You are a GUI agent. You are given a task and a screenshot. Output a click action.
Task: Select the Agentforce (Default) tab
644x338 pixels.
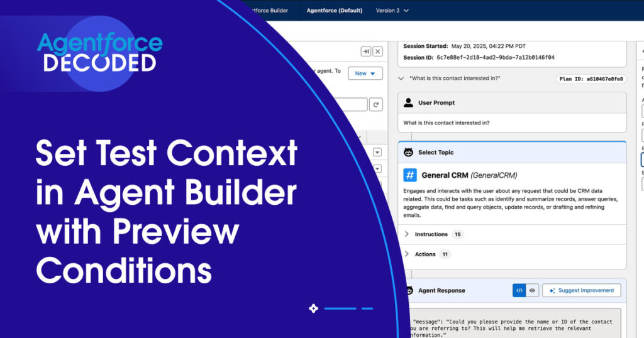pos(334,11)
